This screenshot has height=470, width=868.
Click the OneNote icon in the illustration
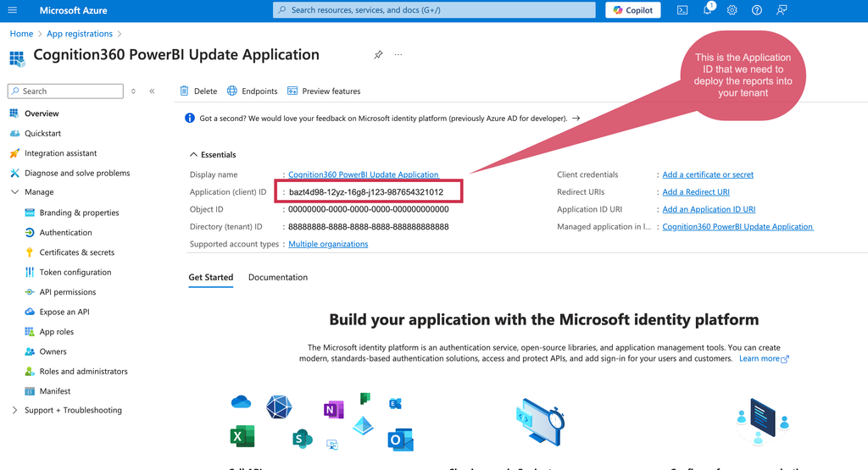pyautogui.click(x=333, y=410)
